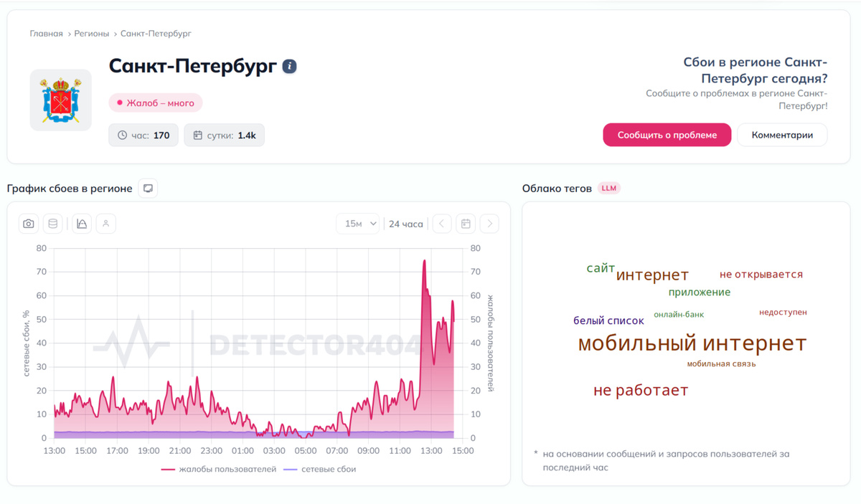Select the 24 часа range option

click(406, 224)
